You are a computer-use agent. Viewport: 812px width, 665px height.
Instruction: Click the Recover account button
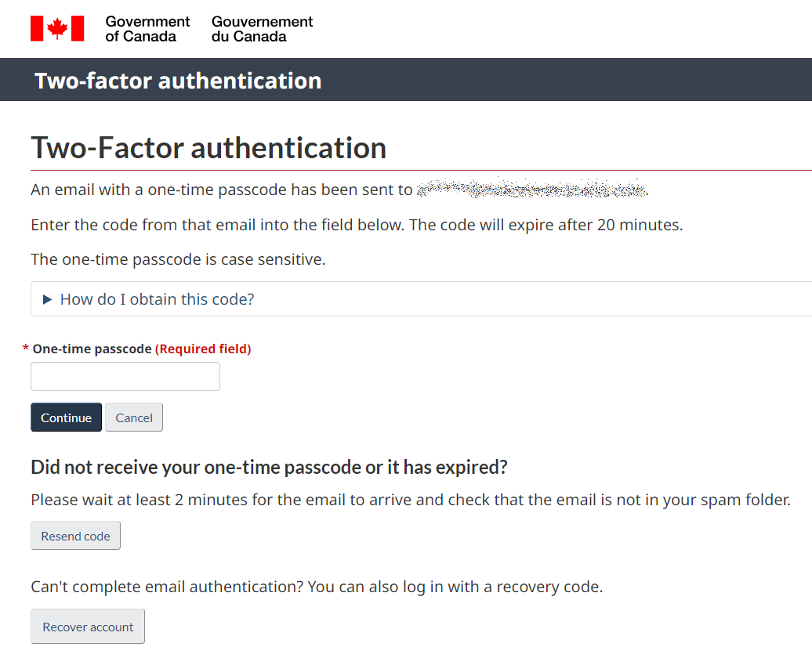coord(88,626)
